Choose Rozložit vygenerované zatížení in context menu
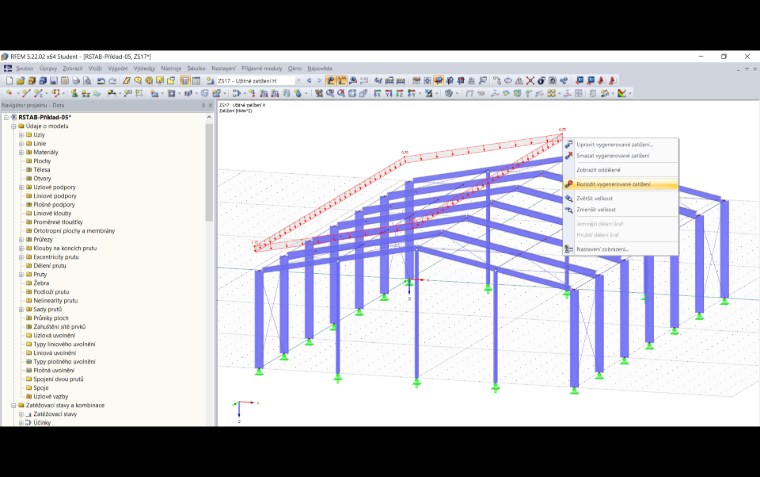Viewport: 760px width, 477px height. click(620, 184)
